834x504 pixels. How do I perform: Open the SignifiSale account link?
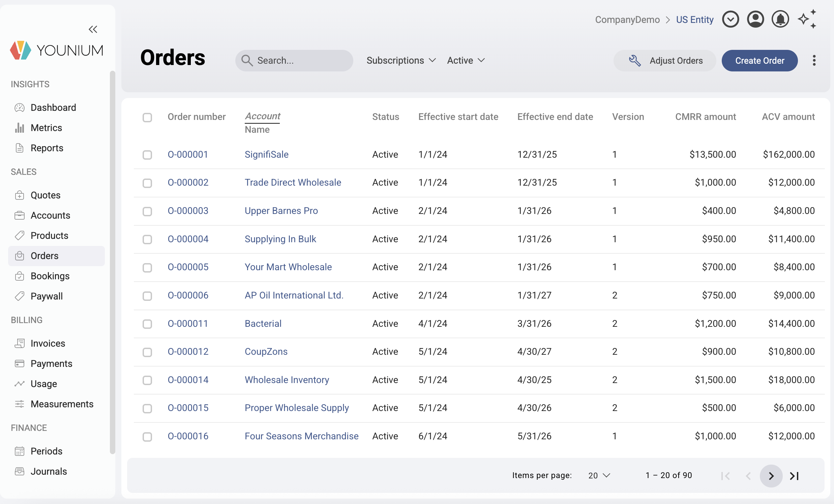point(266,155)
